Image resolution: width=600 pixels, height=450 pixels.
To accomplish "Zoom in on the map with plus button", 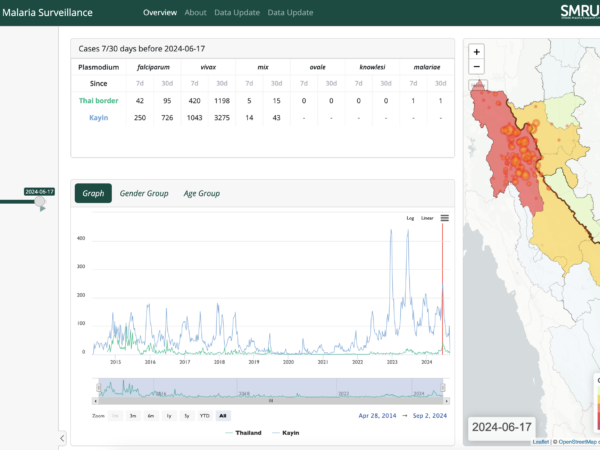I will coord(476,52).
